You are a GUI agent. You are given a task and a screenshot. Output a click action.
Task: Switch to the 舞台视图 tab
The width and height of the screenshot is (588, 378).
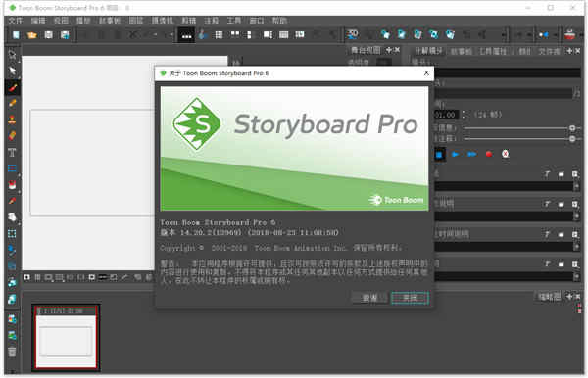tap(366, 50)
